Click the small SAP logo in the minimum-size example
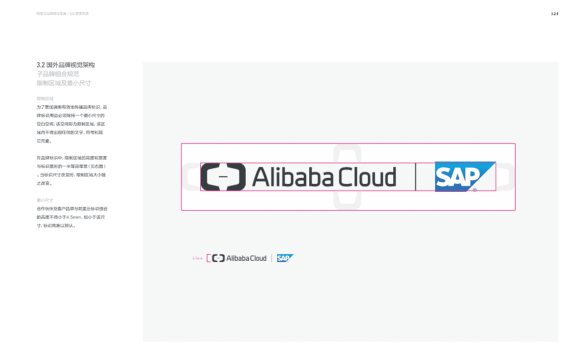The image size is (570, 360). click(285, 258)
